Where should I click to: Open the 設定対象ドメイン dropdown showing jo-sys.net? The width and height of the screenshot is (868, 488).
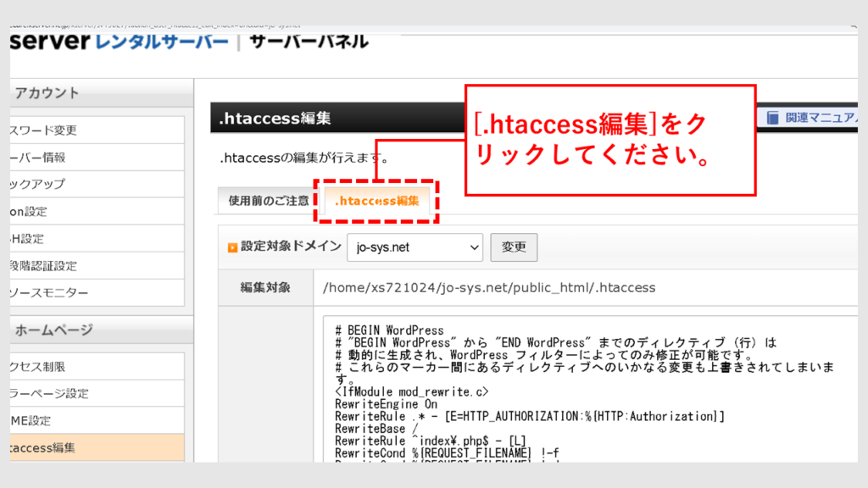(415, 247)
